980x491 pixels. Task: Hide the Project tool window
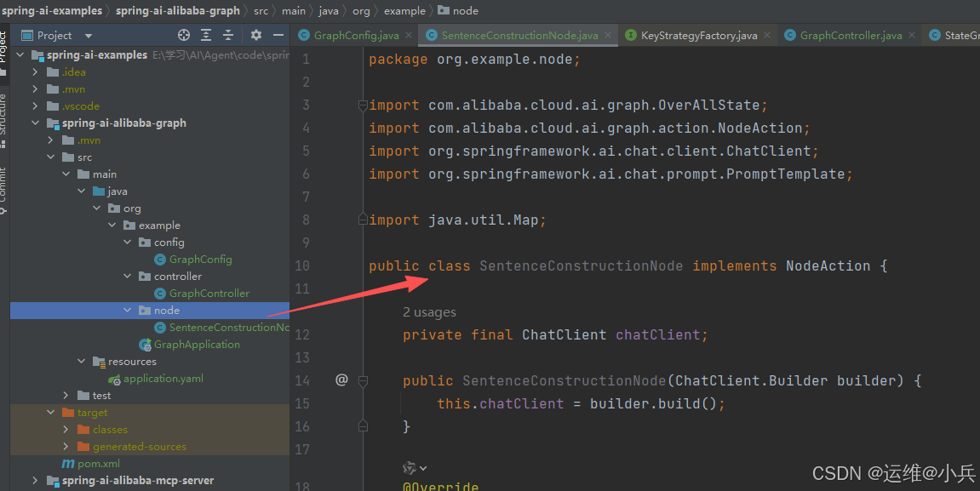(278, 35)
